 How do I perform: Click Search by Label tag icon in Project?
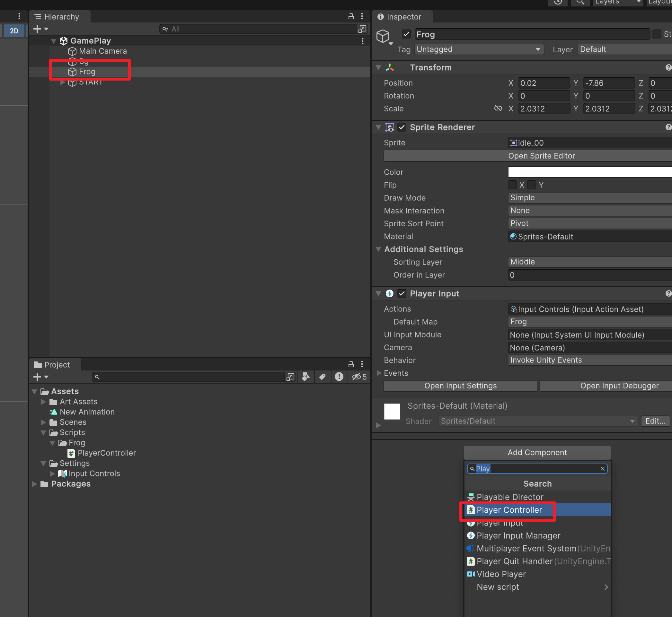(322, 377)
